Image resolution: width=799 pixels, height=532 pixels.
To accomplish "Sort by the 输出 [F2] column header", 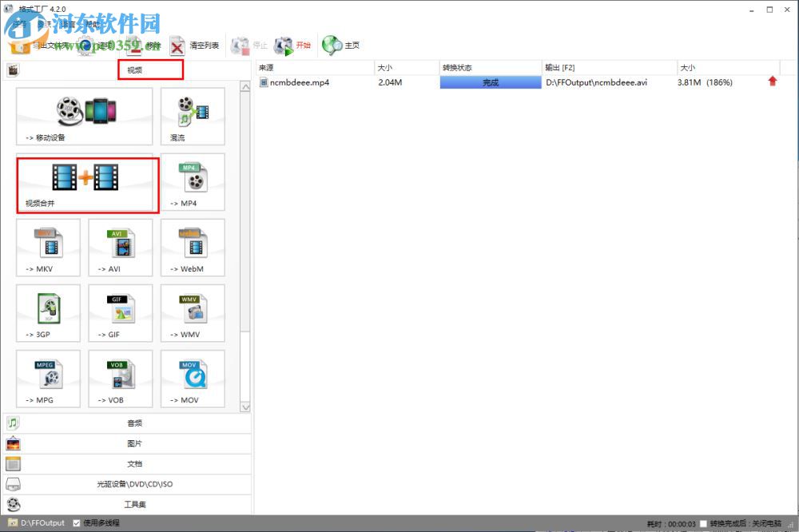I will pyautogui.click(x=610, y=67).
